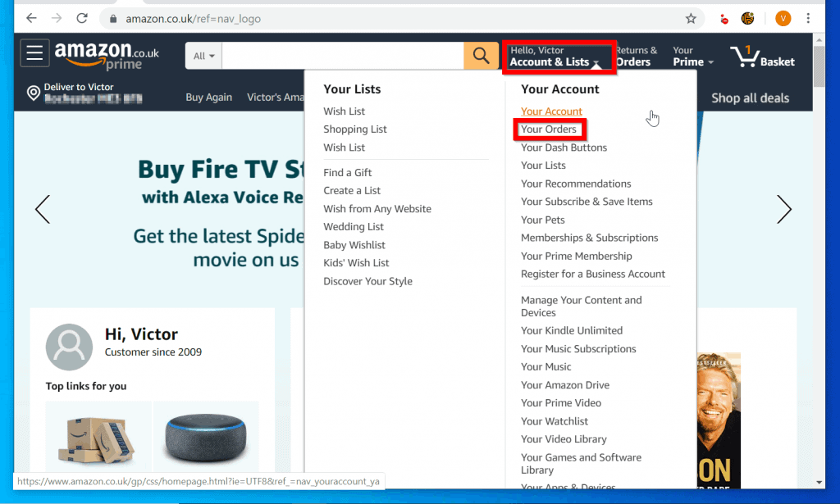Open Kids' Wish List
The width and height of the screenshot is (840, 504).
[x=356, y=263]
